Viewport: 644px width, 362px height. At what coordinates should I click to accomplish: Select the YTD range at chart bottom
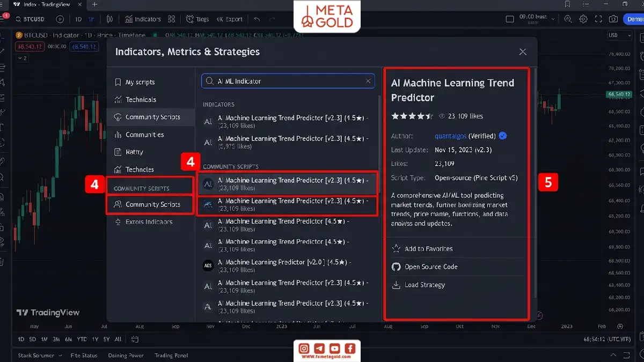pyautogui.click(x=82, y=339)
